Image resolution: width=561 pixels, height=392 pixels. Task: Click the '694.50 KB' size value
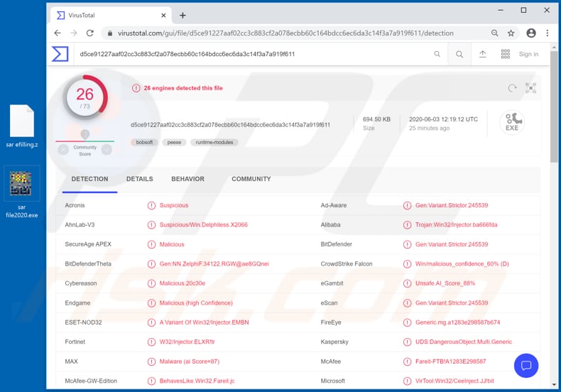tap(376, 119)
